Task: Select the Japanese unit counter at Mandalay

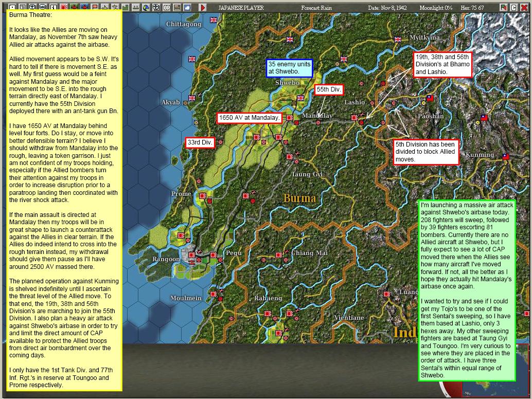Action: (x=290, y=118)
